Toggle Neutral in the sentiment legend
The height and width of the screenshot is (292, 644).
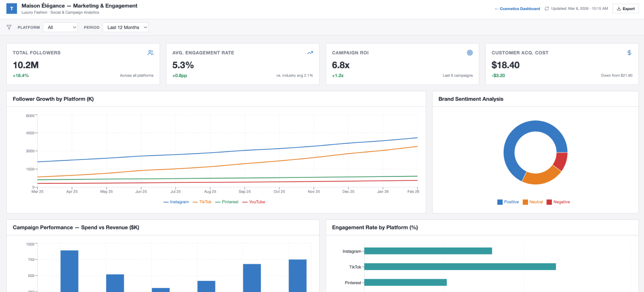click(534, 202)
